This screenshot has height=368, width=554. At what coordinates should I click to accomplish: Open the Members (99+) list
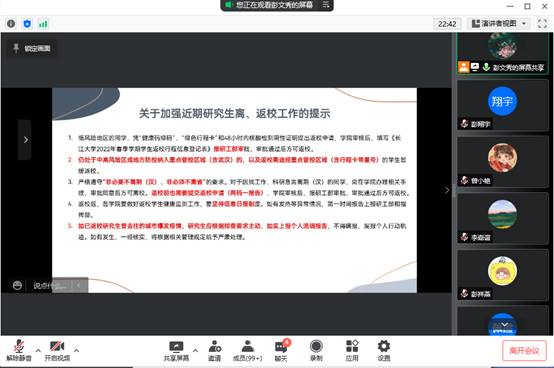tap(248, 350)
